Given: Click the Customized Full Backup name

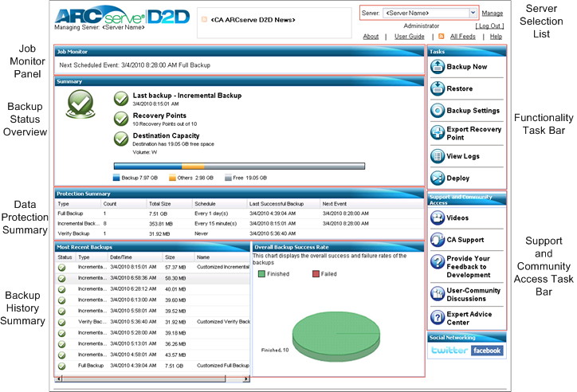Looking at the screenshot, I should 223,366.
